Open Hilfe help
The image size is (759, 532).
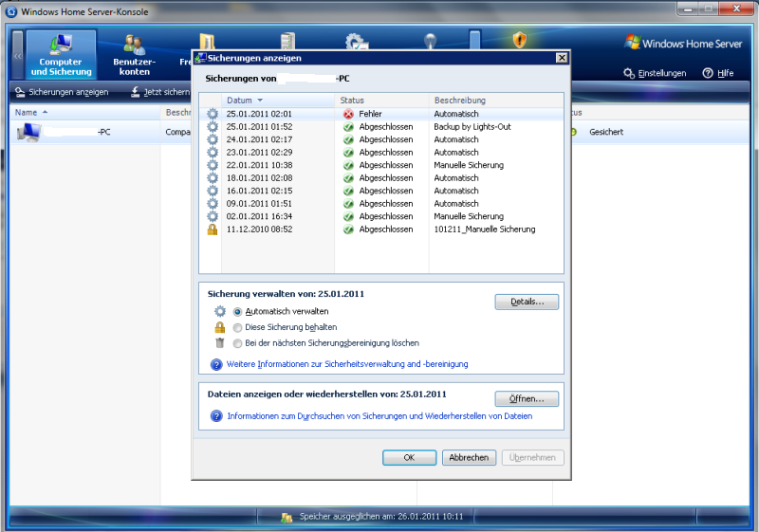(718, 73)
